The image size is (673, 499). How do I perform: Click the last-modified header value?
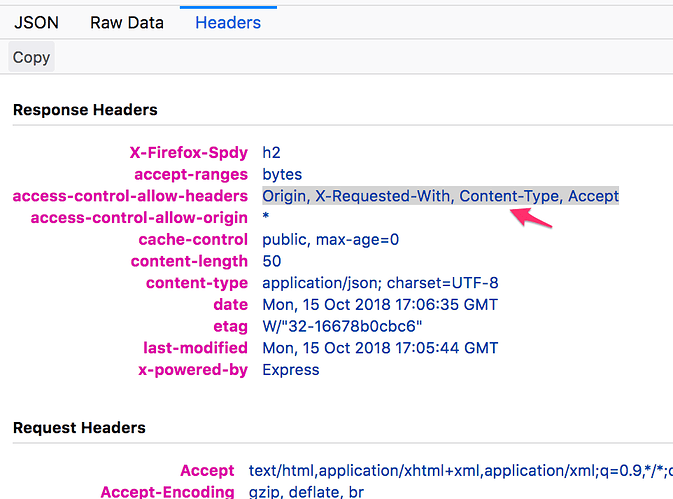380,348
